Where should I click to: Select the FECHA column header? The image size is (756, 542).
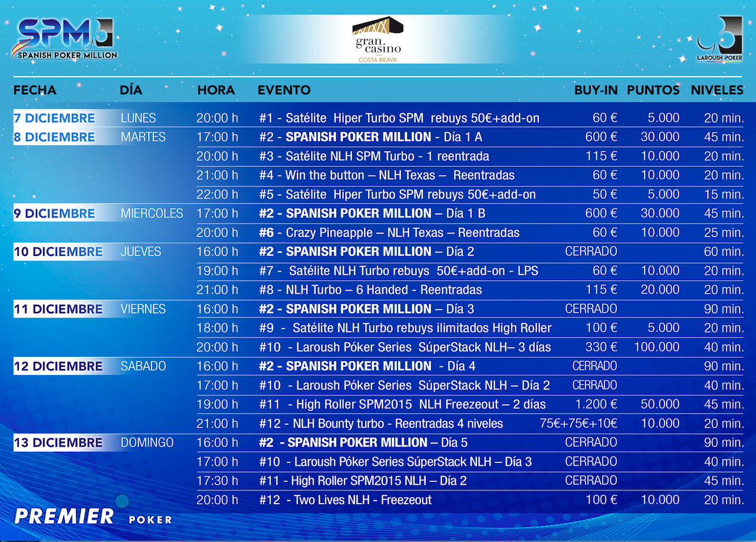pos(35,90)
